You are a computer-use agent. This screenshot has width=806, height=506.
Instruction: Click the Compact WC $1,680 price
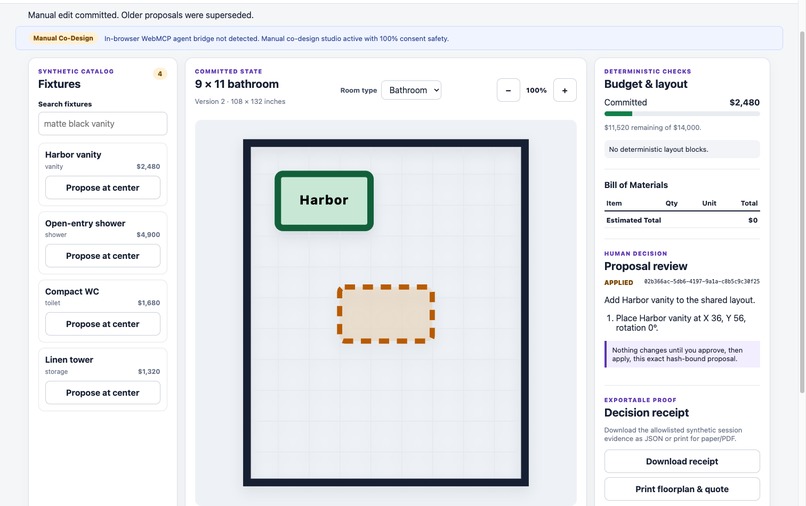pos(149,303)
